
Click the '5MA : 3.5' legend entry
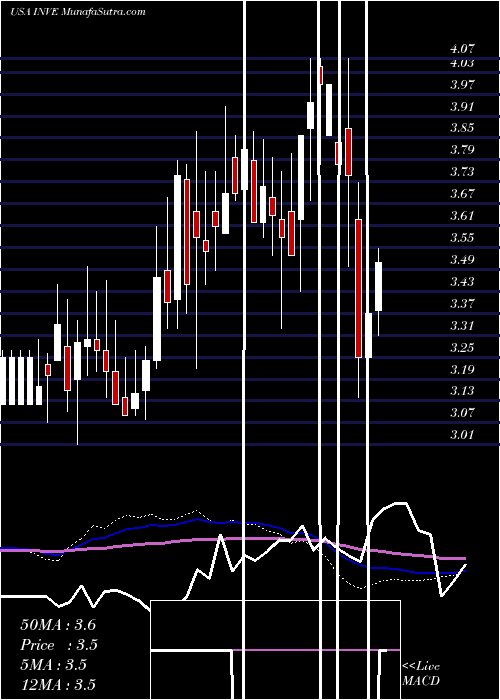pyautogui.click(x=53, y=665)
